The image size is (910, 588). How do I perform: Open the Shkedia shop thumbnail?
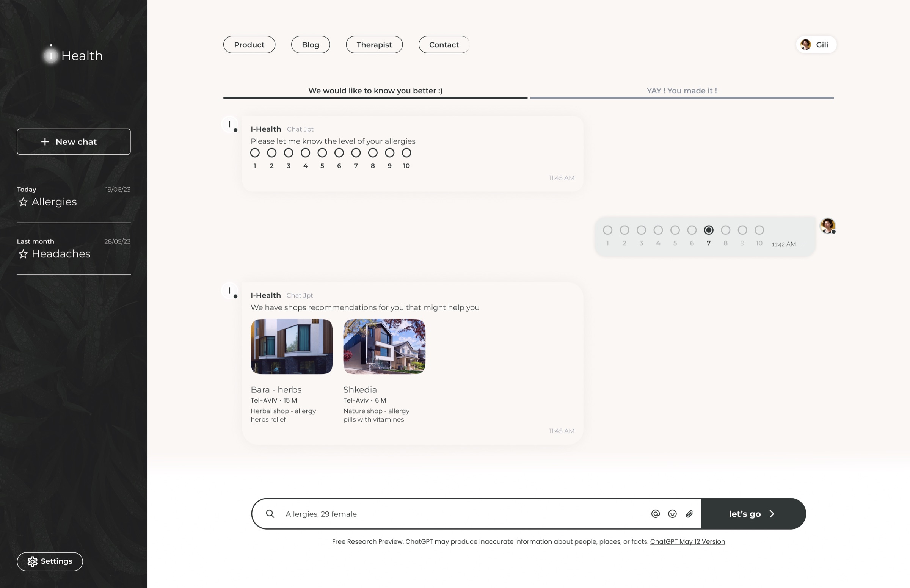[384, 347]
